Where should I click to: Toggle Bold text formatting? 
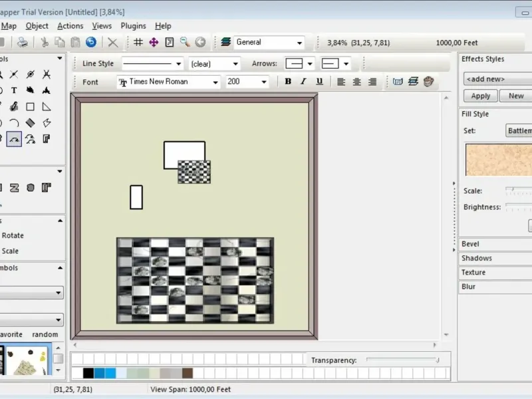tap(288, 81)
